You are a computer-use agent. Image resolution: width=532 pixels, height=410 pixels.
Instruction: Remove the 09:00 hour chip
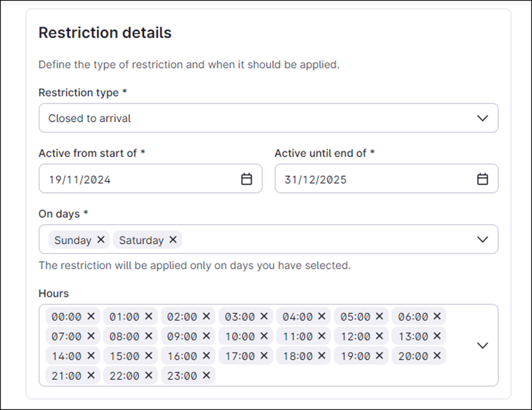pos(206,336)
